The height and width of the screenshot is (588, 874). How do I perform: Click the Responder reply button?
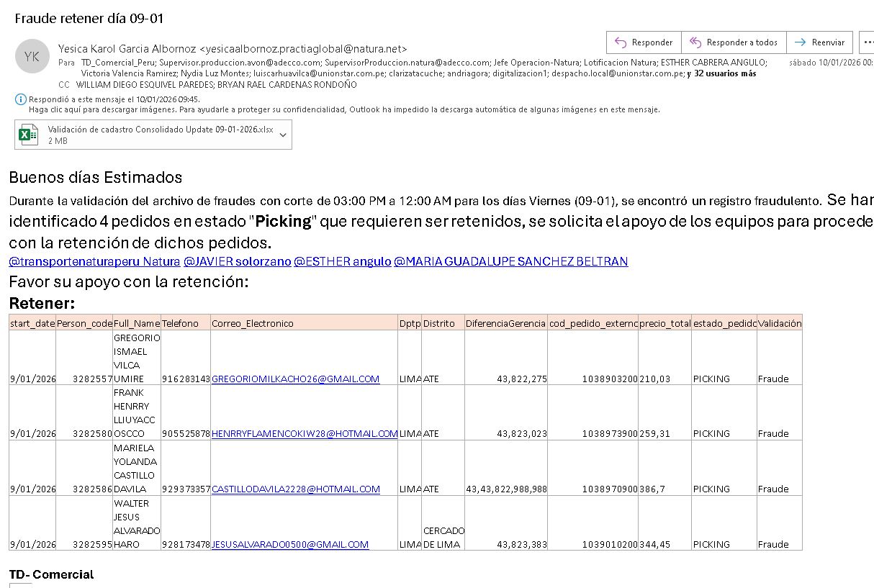(644, 42)
